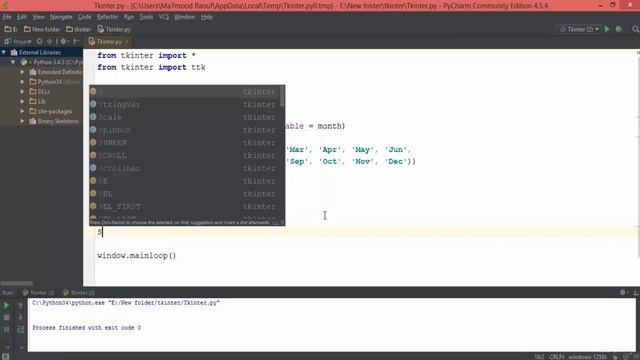Viewport: 640px width, 360px height.
Task: Expand the Extended Definitions node
Action: click(22, 72)
